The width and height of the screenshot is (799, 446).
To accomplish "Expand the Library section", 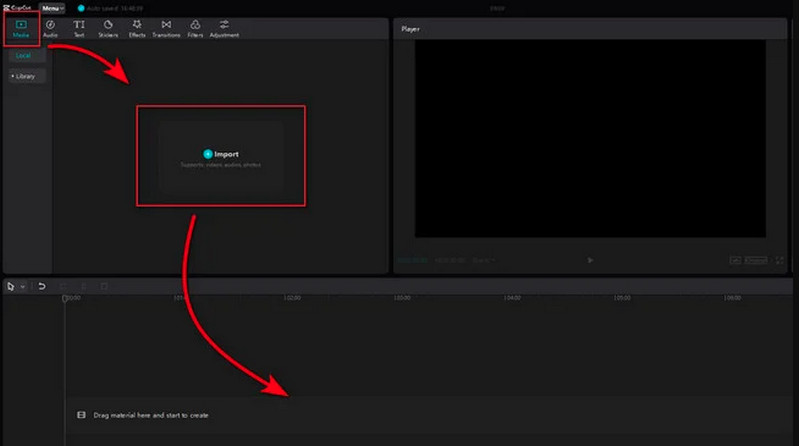I will point(25,76).
